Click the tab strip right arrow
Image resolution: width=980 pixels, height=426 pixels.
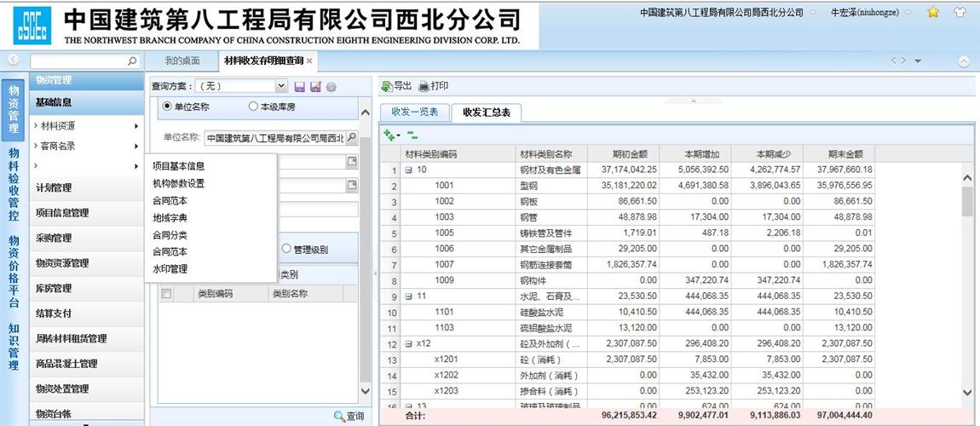pyautogui.click(x=902, y=60)
